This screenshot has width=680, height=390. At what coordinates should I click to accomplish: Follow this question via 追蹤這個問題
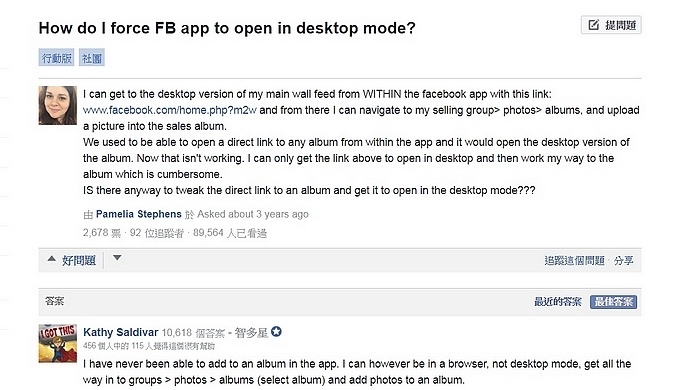574,261
